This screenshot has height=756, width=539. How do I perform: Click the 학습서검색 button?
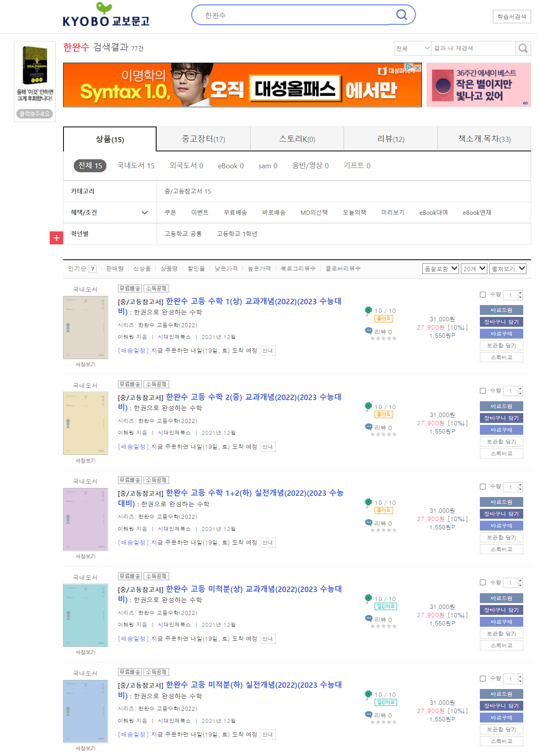tap(512, 17)
